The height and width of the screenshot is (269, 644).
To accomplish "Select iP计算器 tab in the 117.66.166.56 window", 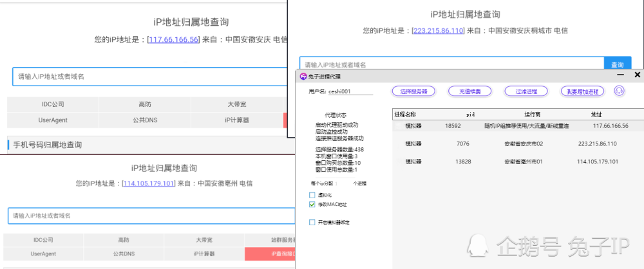I will click(x=237, y=120).
